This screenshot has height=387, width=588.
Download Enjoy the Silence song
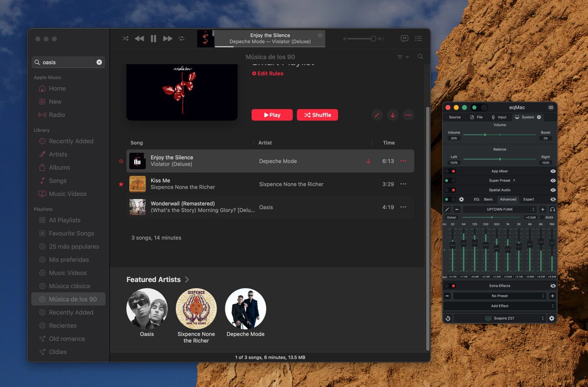(x=368, y=161)
